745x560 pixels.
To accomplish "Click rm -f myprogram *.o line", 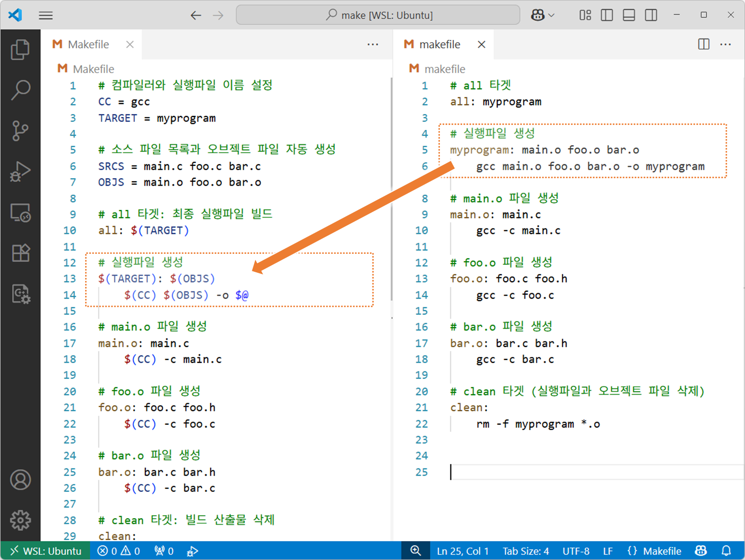I will (x=538, y=424).
